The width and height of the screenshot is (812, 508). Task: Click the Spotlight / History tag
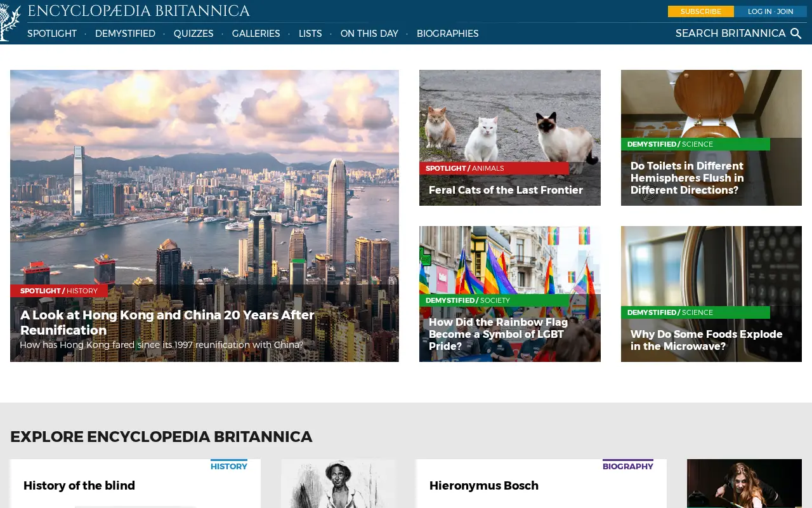[x=59, y=291]
